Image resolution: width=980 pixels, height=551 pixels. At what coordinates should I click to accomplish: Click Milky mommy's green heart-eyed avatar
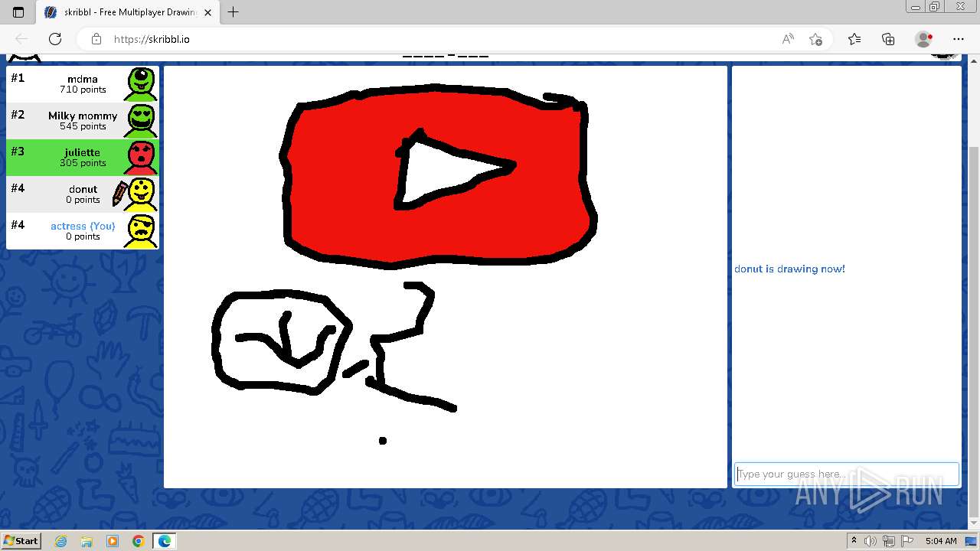tap(142, 121)
